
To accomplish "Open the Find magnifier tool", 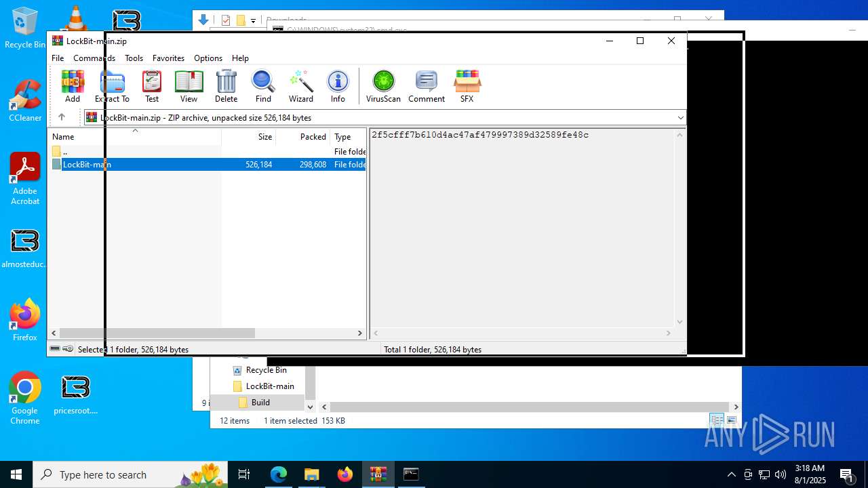I will (x=263, y=86).
